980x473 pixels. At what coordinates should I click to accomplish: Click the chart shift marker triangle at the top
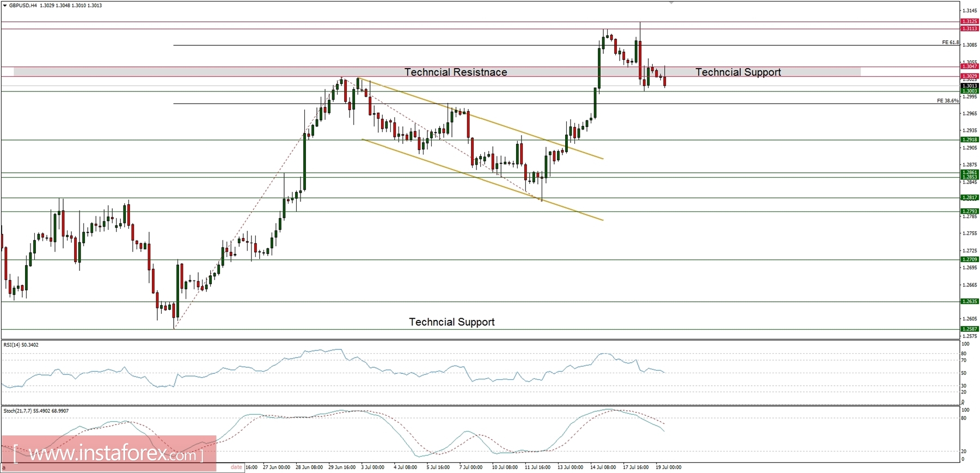tap(671, 3)
